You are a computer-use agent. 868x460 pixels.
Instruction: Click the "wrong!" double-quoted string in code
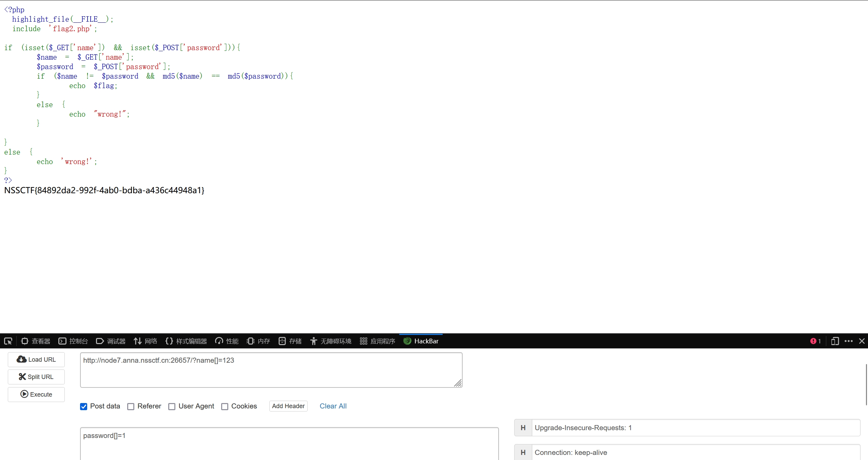[110, 114]
